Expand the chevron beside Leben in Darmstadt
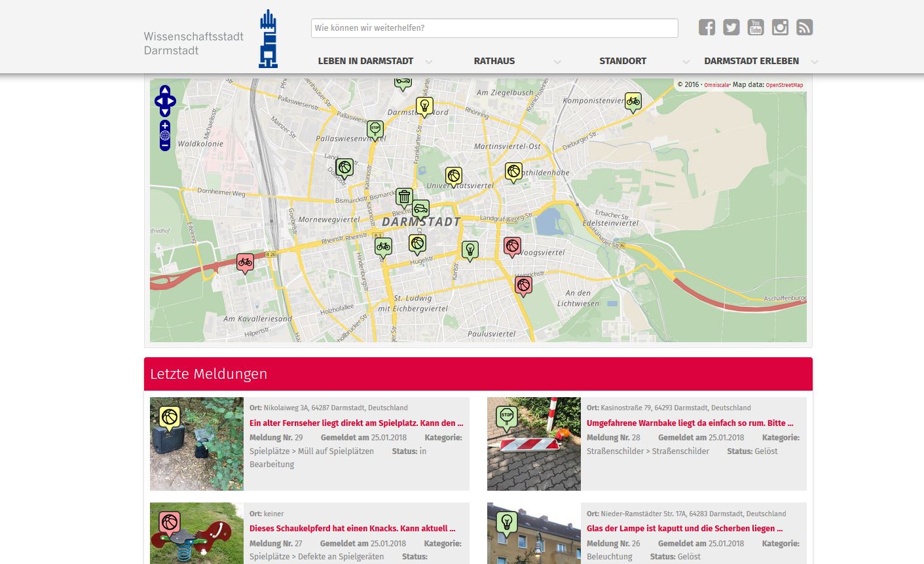This screenshot has height=564, width=924. [x=429, y=62]
